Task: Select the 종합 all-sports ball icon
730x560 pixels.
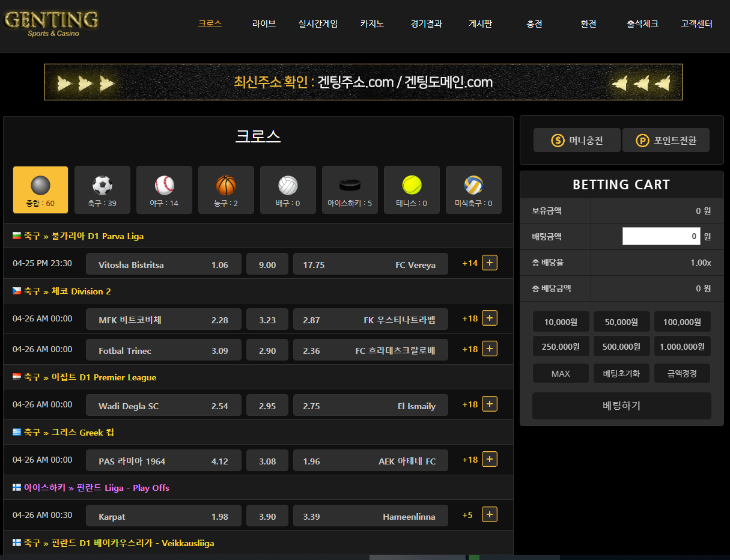Action: tap(40, 185)
